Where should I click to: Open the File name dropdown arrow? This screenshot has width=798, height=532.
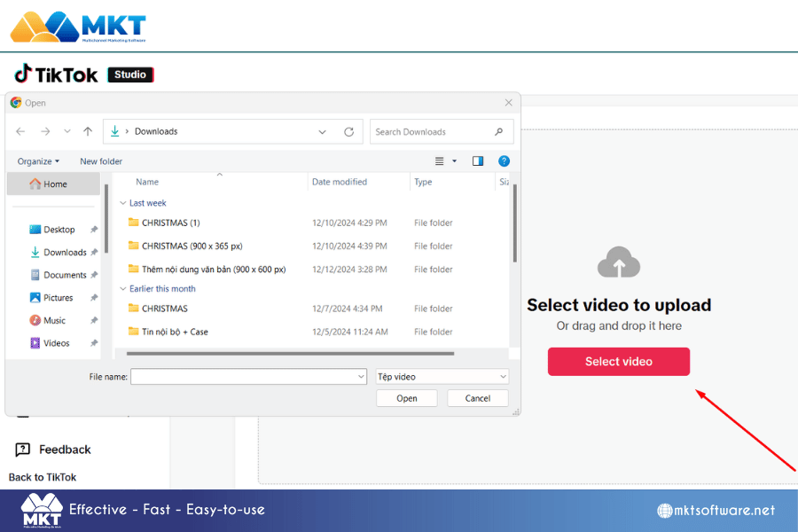(x=361, y=377)
